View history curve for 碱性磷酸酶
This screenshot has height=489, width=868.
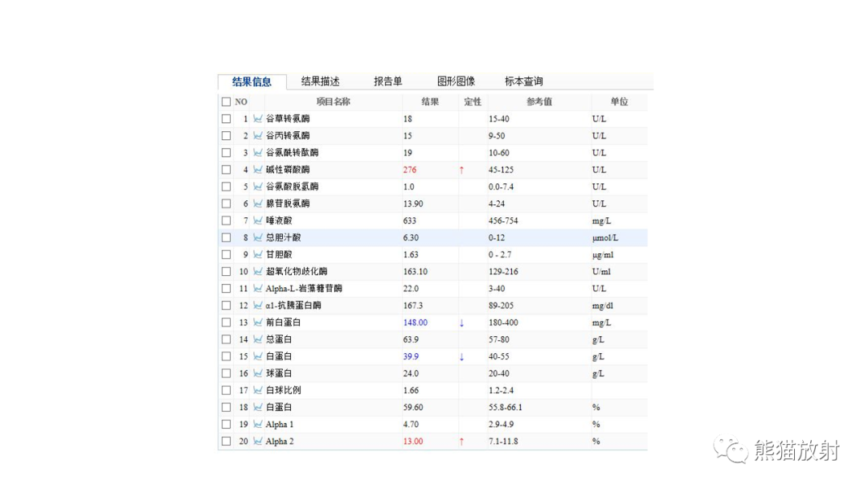pos(257,170)
